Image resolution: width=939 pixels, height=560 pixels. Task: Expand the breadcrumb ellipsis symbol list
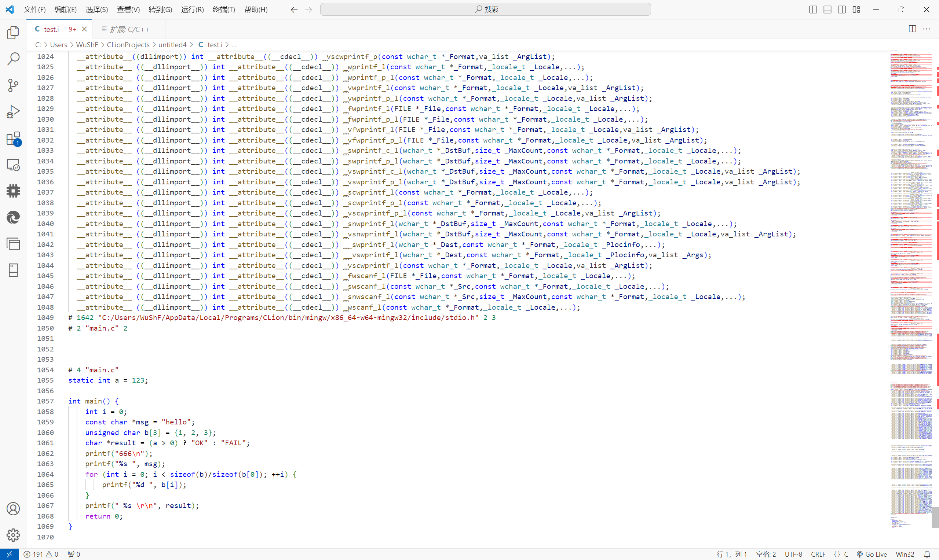tap(234, 45)
